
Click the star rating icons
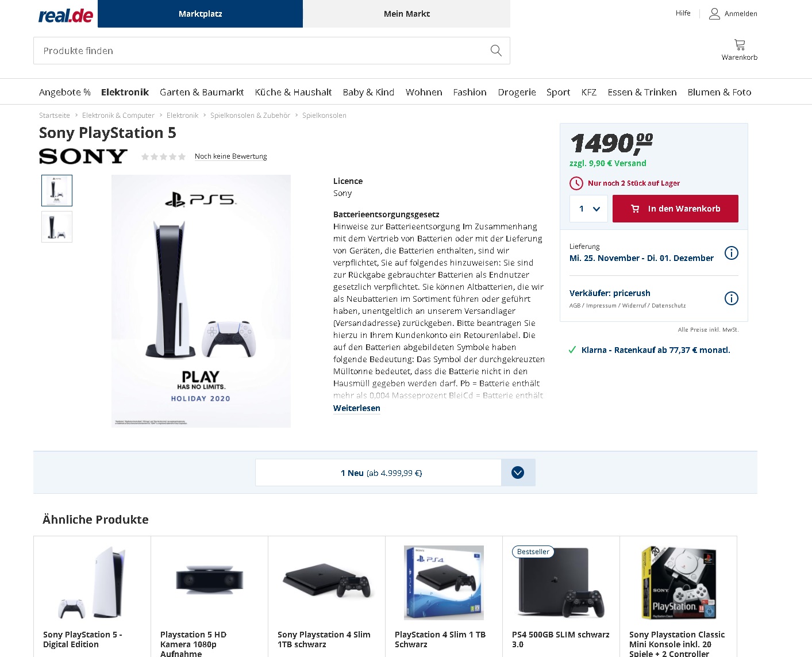click(x=163, y=156)
